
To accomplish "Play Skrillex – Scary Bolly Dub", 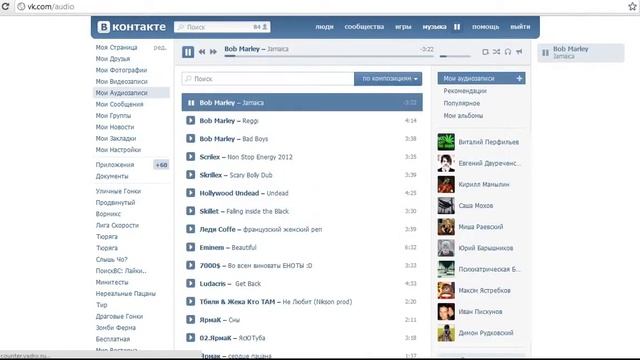I will point(190,175).
